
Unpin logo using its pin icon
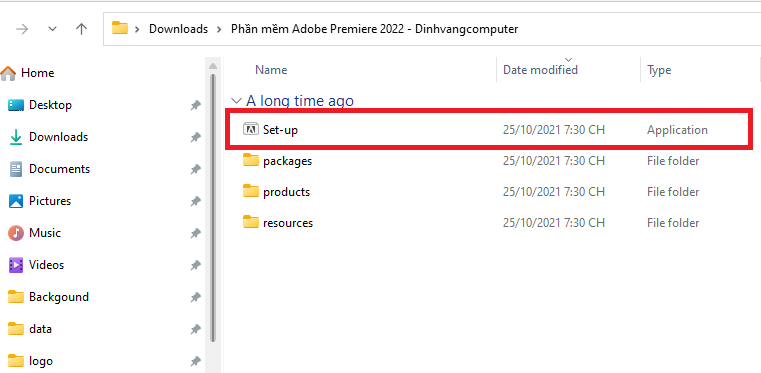point(196,361)
